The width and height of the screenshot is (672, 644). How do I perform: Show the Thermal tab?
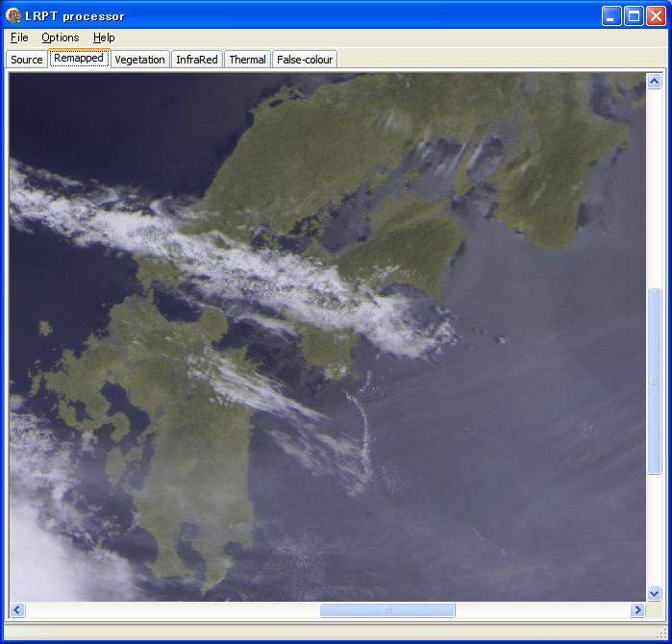(x=247, y=60)
